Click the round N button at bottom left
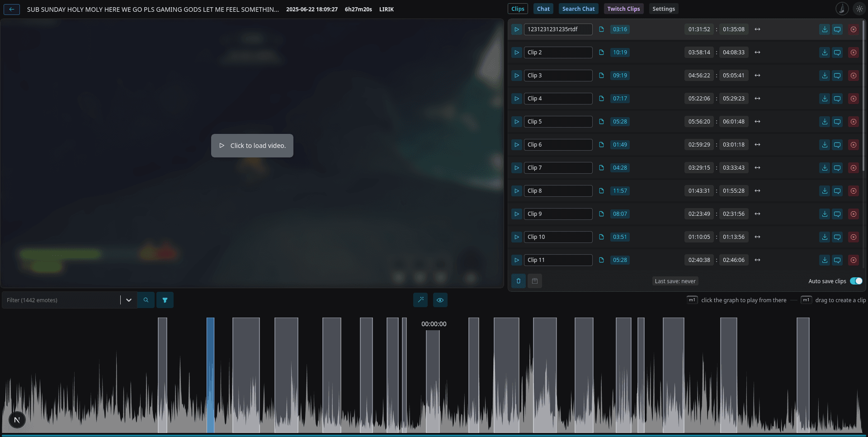Image resolution: width=868 pixels, height=437 pixels. click(17, 420)
